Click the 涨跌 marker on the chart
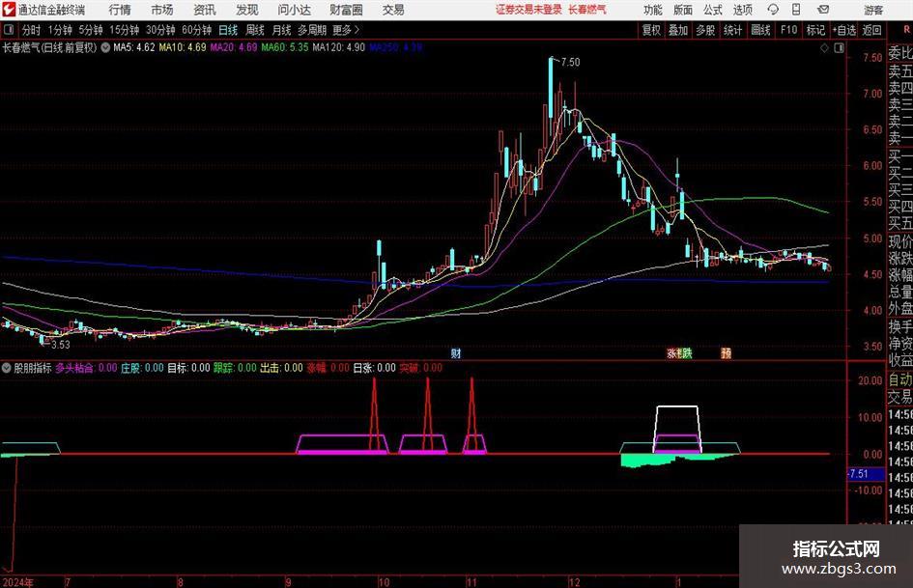This screenshot has width=913, height=588. [x=679, y=352]
